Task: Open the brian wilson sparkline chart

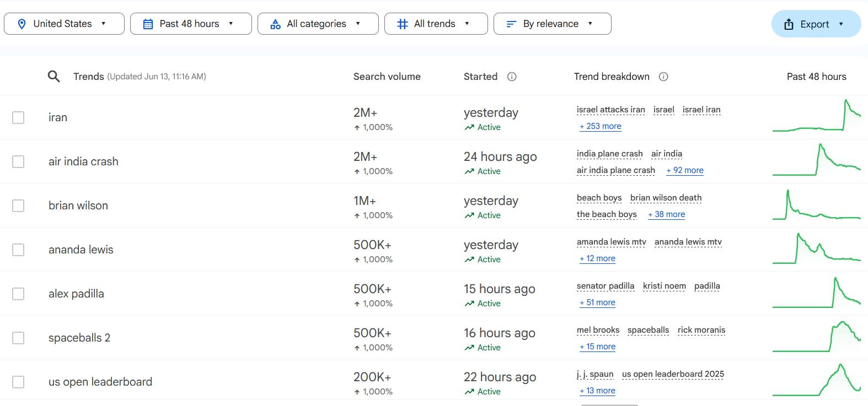Action: 817,204
